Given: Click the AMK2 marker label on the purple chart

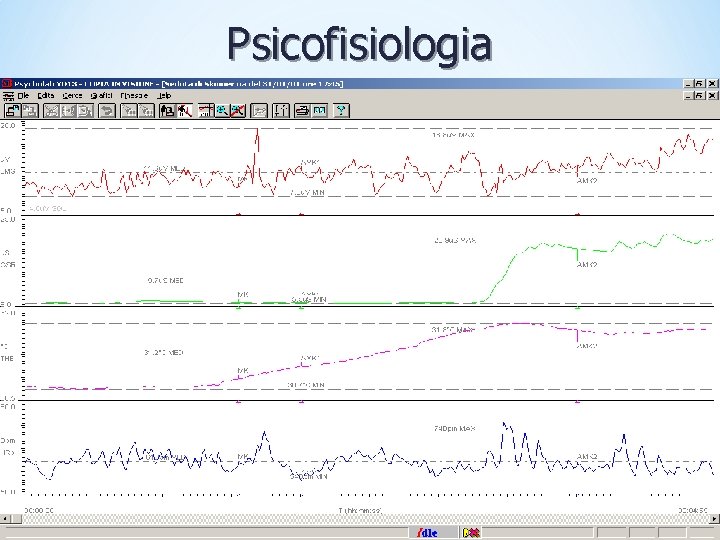Looking at the screenshot, I should click(587, 346).
